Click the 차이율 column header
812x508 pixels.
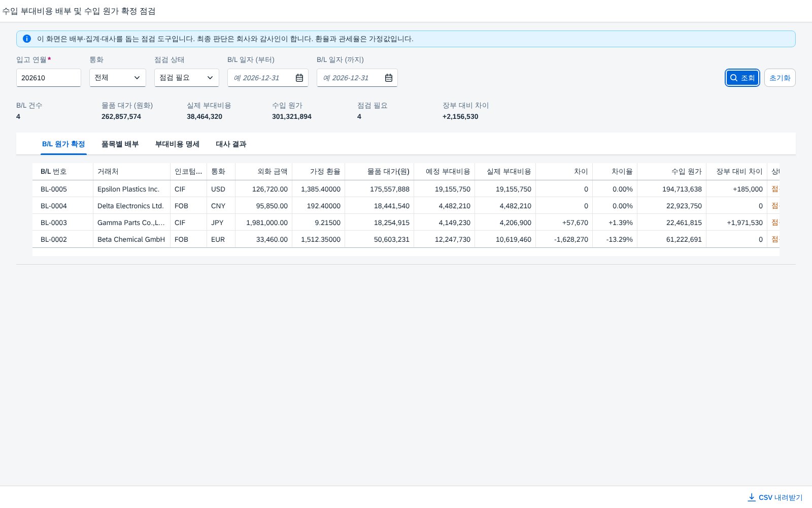615,172
